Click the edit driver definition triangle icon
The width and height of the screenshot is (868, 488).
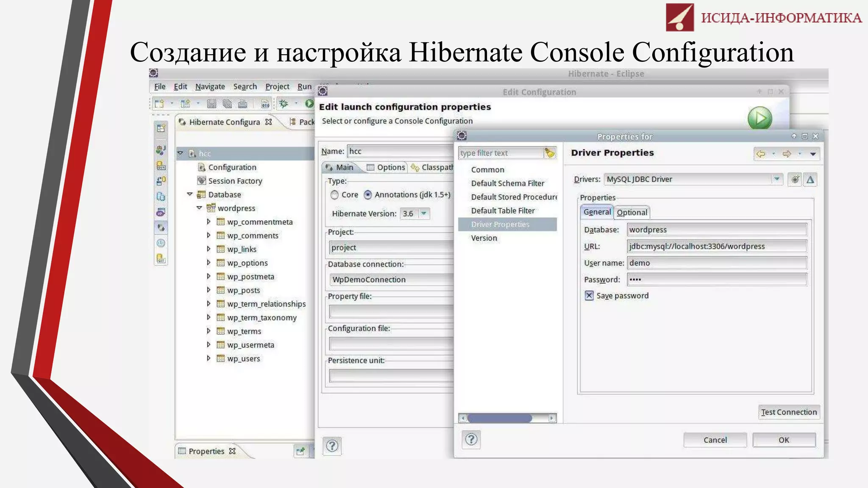coord(810,179)
